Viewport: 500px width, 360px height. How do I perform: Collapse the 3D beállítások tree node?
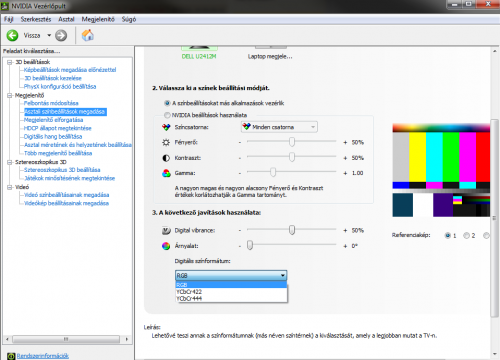click(10, 62)
